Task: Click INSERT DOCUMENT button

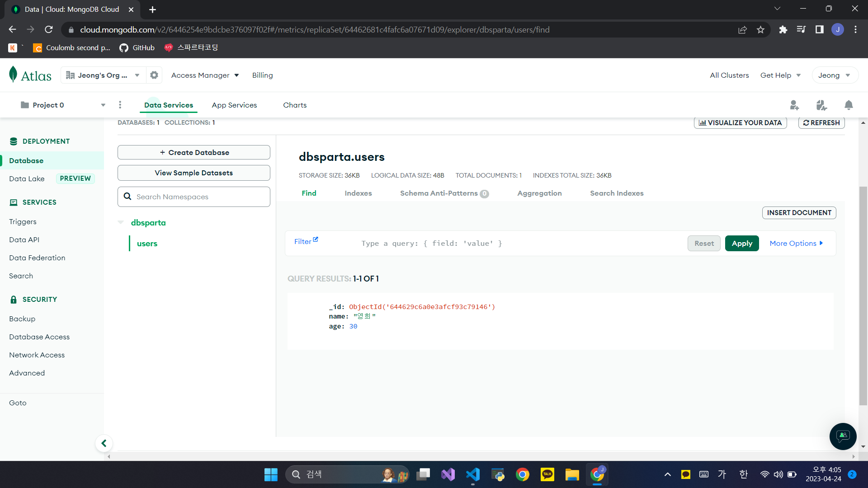Action: tap(799, 212)
